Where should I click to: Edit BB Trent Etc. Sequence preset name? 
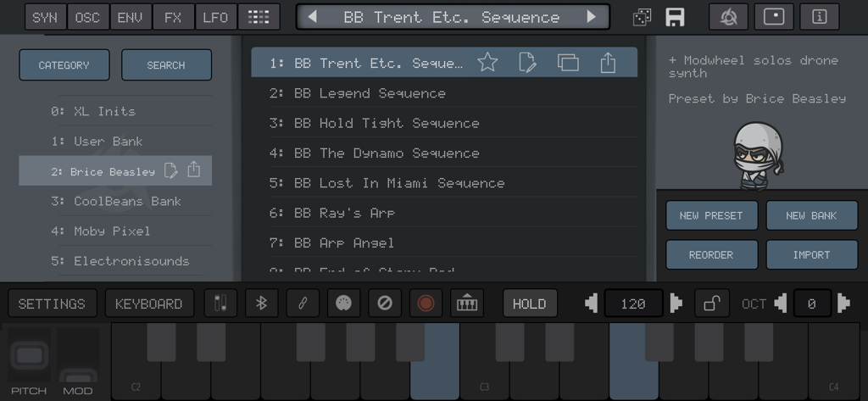click(x=527, y=62)
